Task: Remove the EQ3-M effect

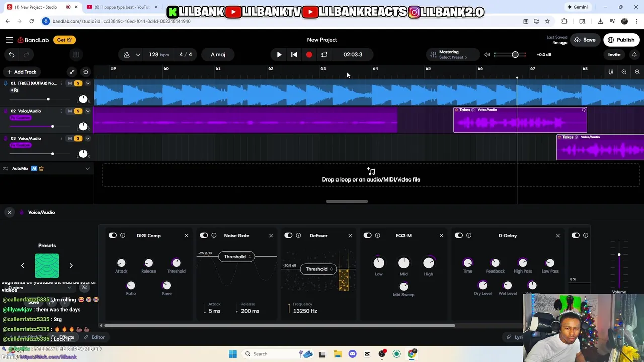Action: pos(441,235)
